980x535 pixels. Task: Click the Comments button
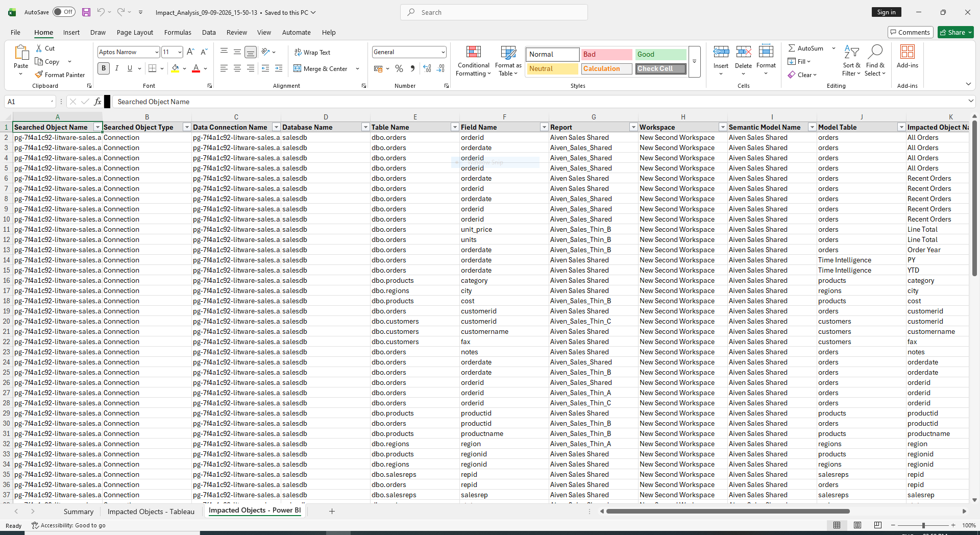pos(910,32)
